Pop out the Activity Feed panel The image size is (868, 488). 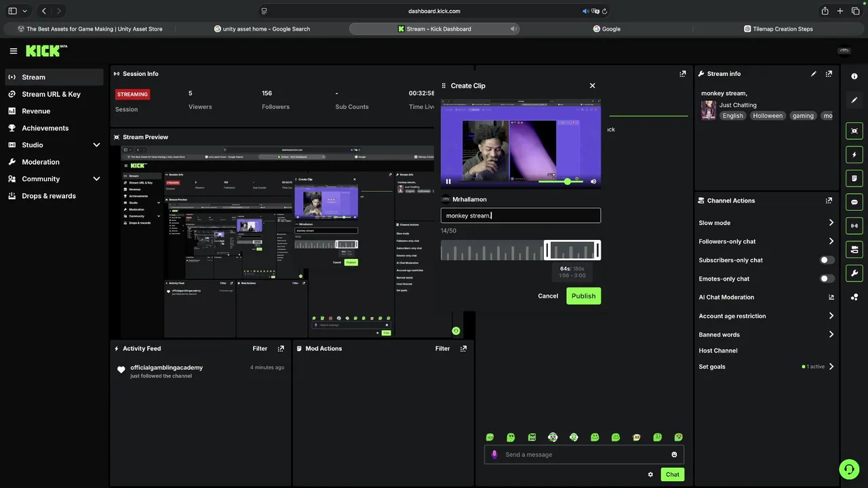281,348
